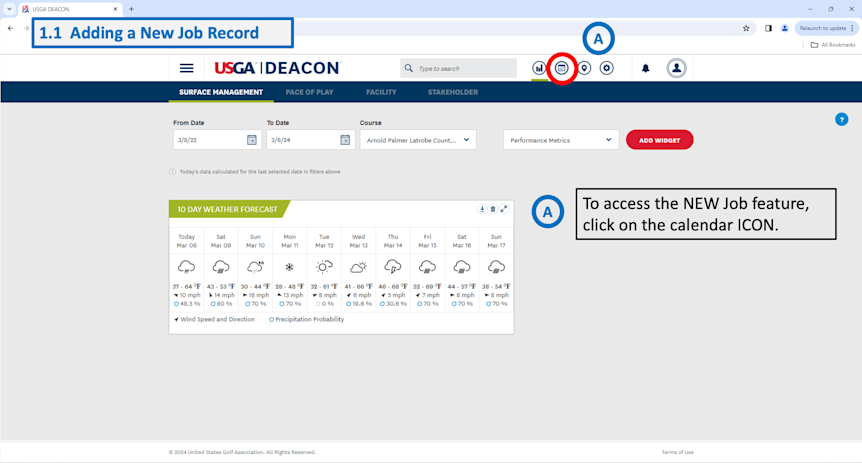This screenshot has height=463, width=862.
Task: Click the Sat Mar 09 column header
Action: pos(220,241)
